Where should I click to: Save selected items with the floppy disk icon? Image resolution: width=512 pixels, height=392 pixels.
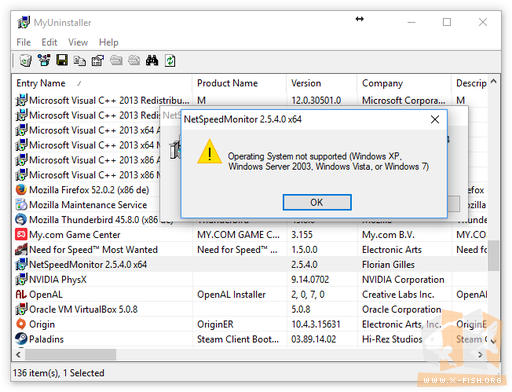62,60
